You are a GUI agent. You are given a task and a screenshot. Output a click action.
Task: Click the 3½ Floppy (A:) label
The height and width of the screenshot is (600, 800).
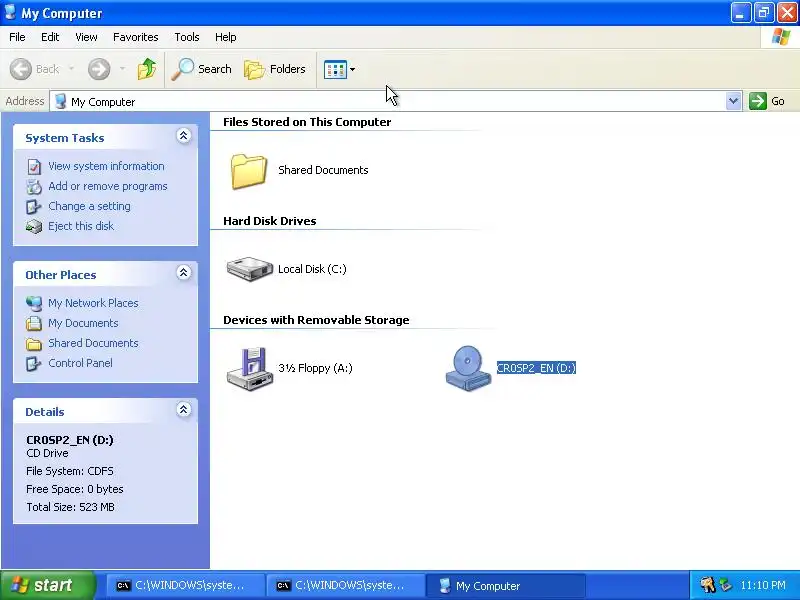(315, 368)
